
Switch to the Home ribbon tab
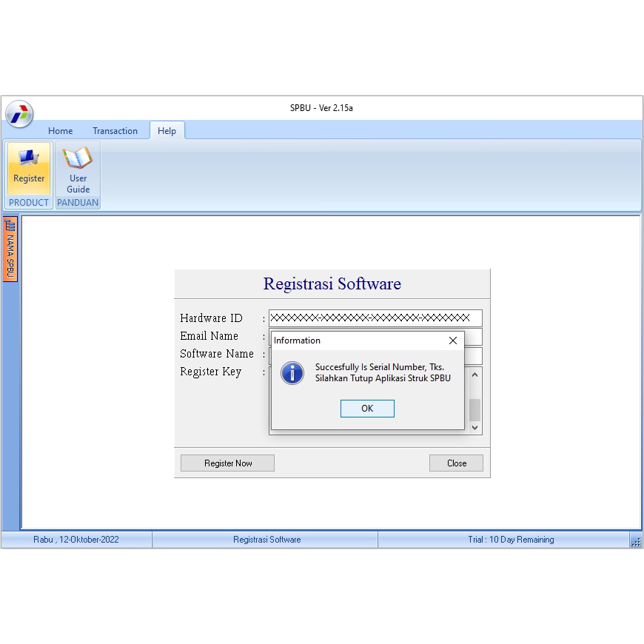(61, 130)
